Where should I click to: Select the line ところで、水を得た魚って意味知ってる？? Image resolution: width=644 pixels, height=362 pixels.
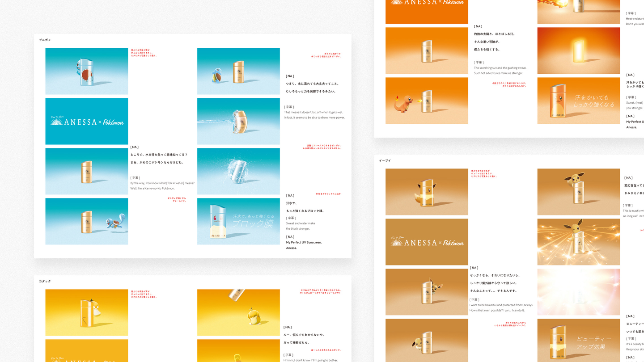tap(159, 155)
